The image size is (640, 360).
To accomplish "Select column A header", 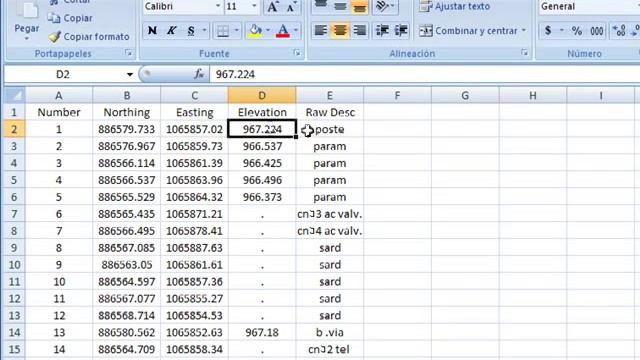I will click(x=59, y=96).
